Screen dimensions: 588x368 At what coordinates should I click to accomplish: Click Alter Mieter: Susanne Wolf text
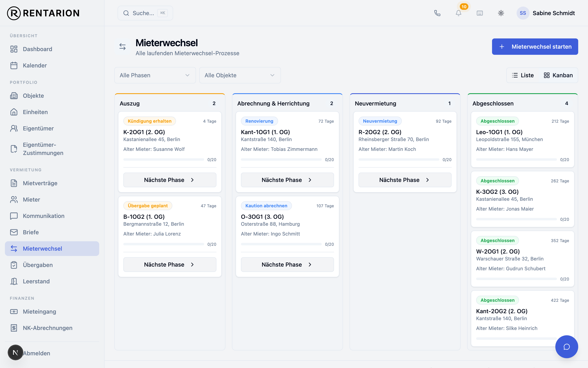[154, 149]
